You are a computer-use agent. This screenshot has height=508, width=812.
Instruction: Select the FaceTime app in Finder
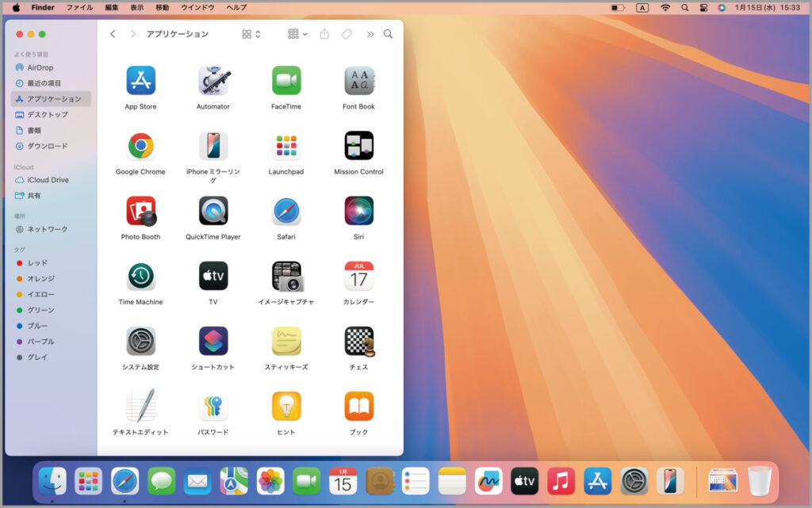pyautogui.click(x=285, y=81)
